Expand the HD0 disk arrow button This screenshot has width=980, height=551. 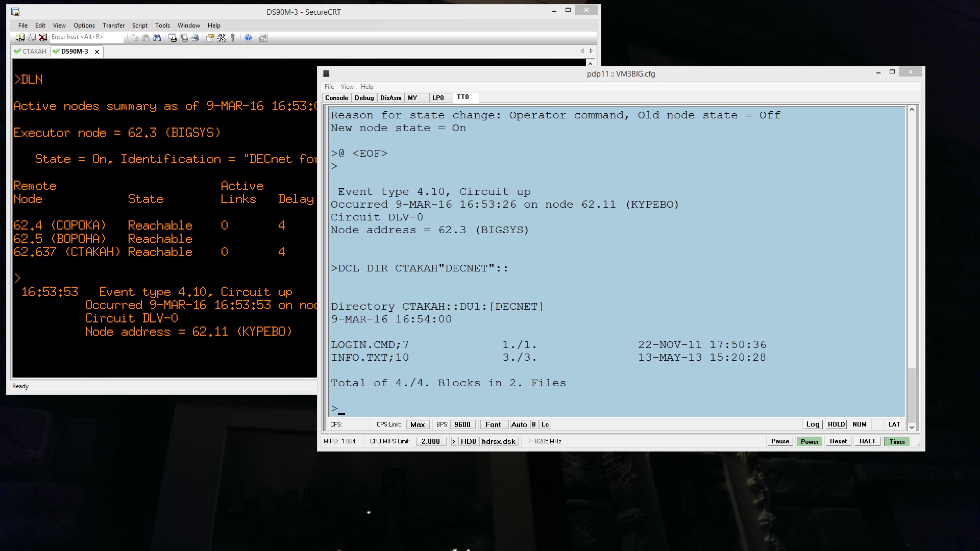pos(454,441)
